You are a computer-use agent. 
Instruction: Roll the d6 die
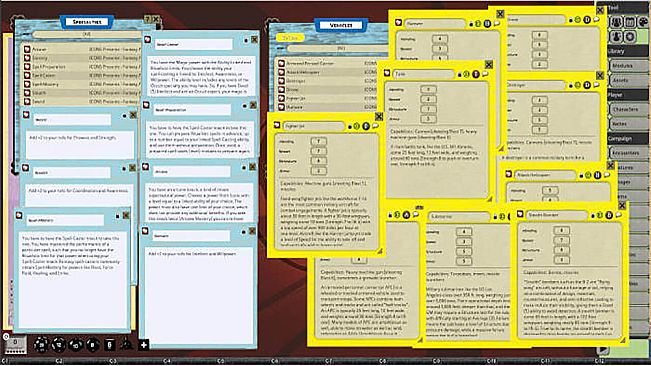[110, 344]
